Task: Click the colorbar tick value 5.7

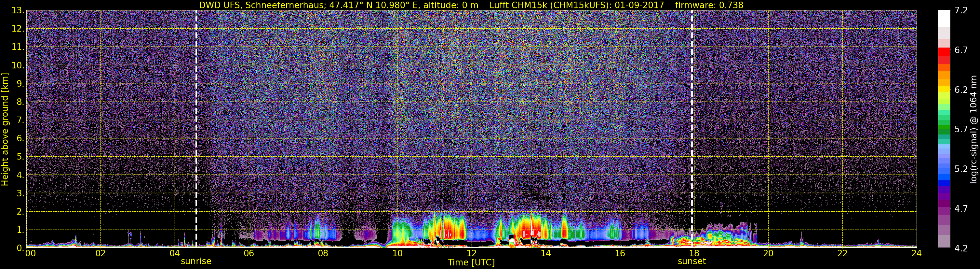Action: click(961, 130)
